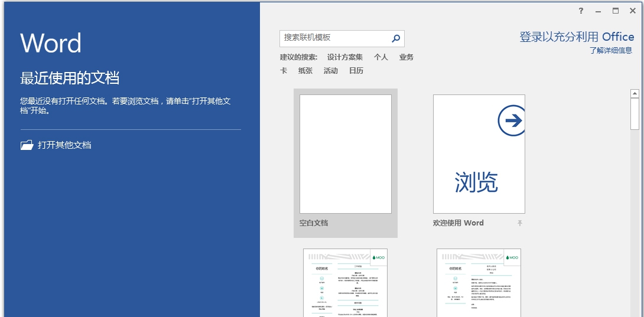Viewport: 644px width, 317px height.
Task: Show 日历 templates
Action: pyautogui.click(x=356, y=71)
